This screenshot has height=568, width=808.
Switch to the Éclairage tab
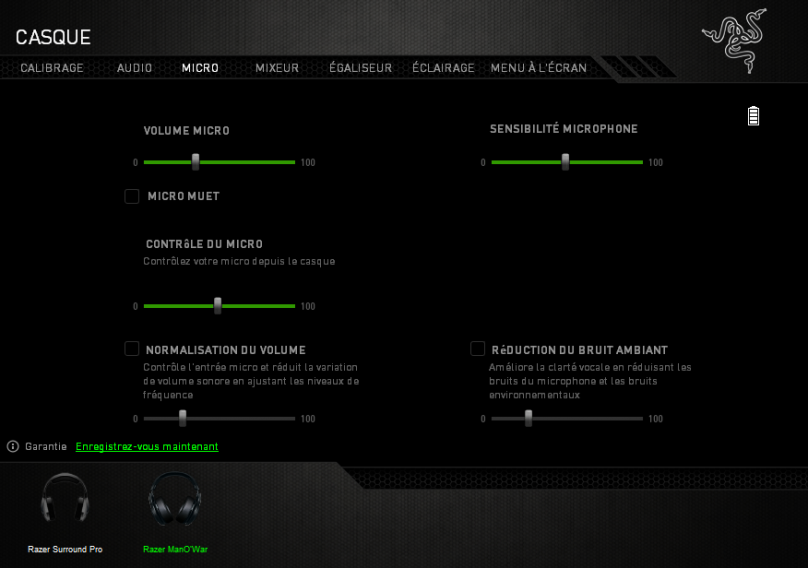[x=443, y=68]
